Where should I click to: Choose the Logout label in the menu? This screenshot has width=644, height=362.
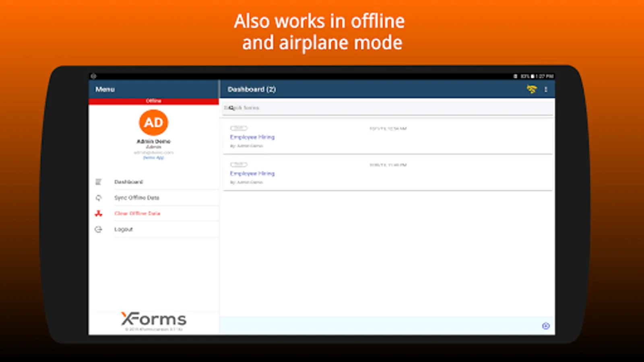124,229
